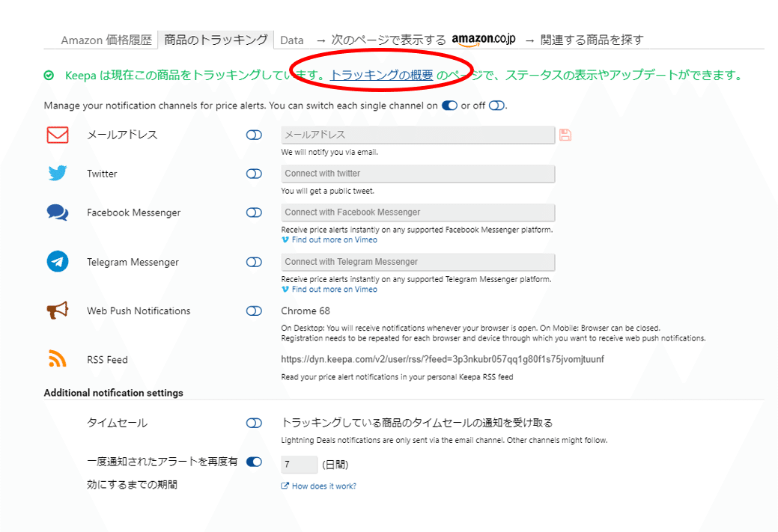This screenshot has width=778, height=532.
Task: Open the amazon.co.jp product page link
Action: click(x=483, y=40)
